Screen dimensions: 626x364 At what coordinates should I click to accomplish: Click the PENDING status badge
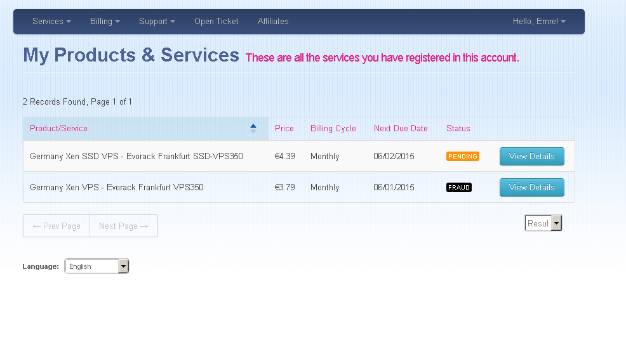[463, 156]
